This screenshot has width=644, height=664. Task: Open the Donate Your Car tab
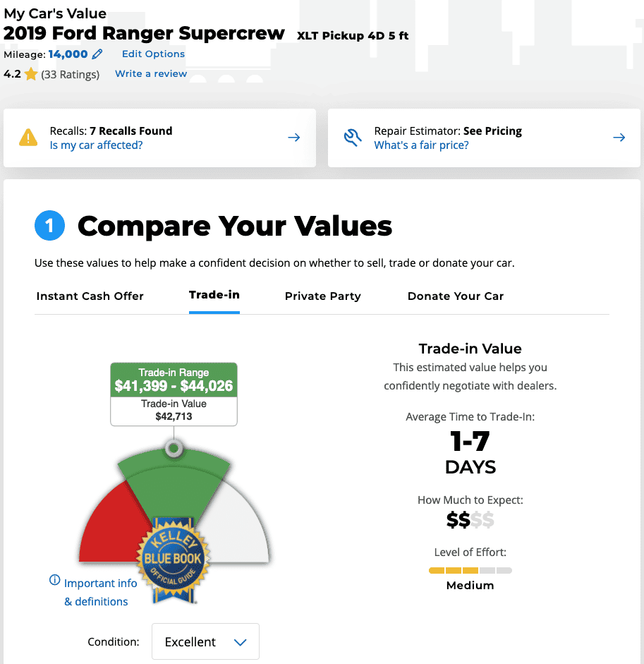(456, 296)
